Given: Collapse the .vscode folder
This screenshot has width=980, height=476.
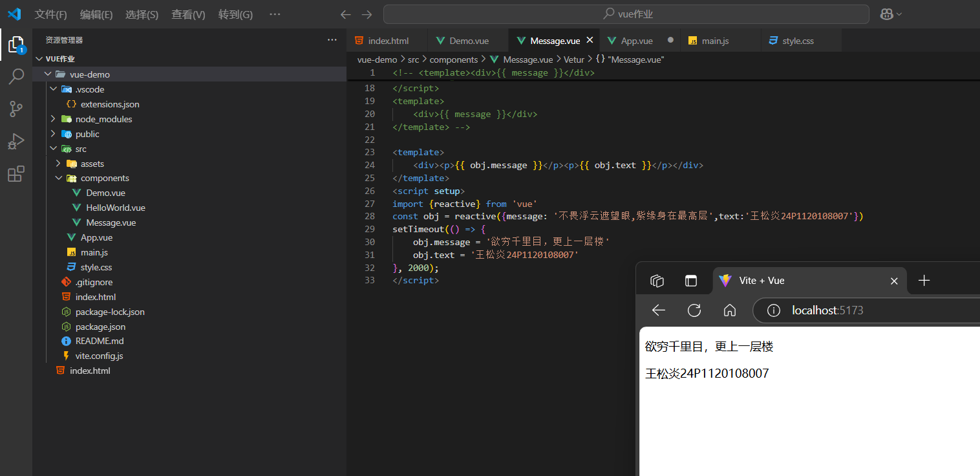Looking at the screenshot, I should coord(54,89).
